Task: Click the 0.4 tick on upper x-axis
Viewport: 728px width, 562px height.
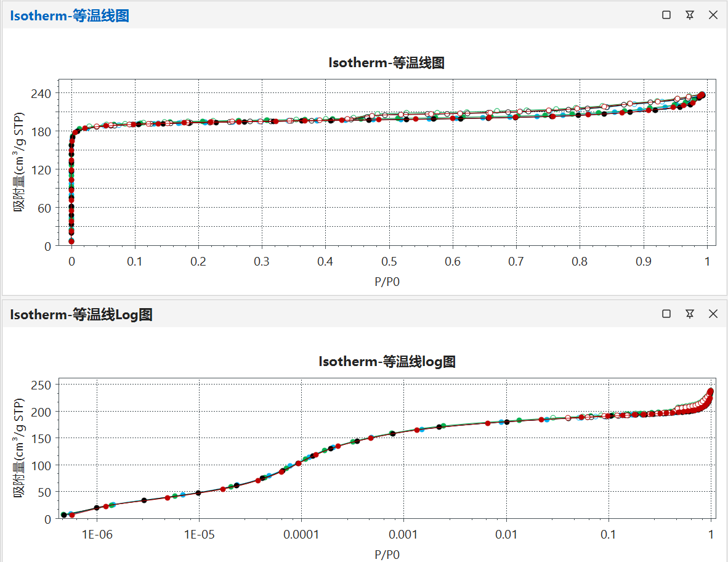Action: 325,261
